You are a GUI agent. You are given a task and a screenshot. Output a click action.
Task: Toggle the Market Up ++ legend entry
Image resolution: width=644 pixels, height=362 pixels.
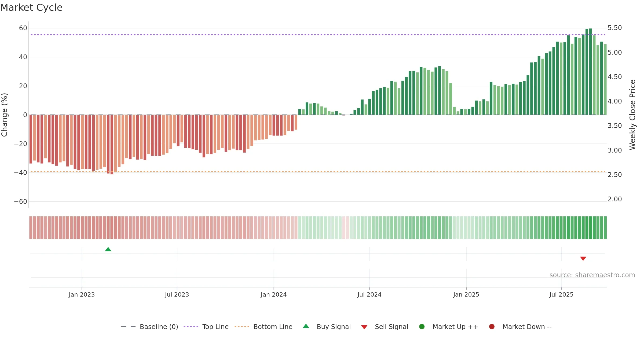coord(449,327)
